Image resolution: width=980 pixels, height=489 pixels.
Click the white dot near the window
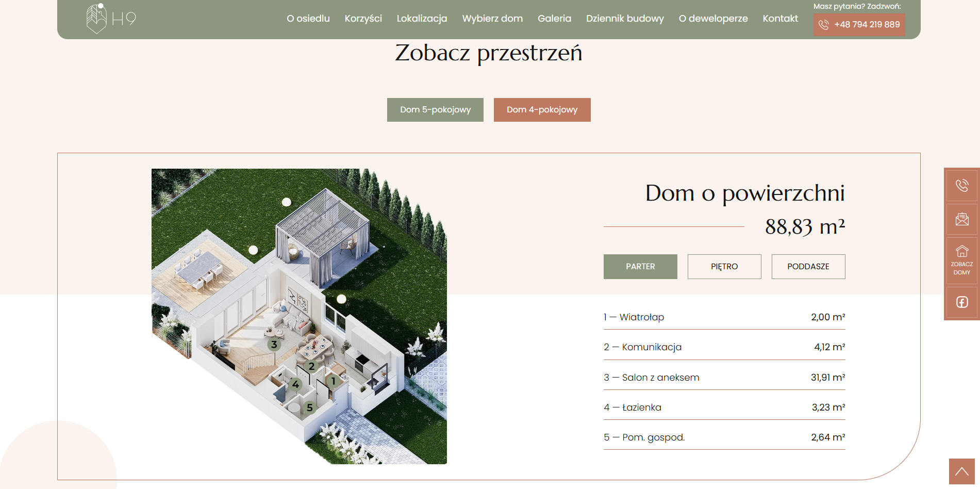click(341, 299)
